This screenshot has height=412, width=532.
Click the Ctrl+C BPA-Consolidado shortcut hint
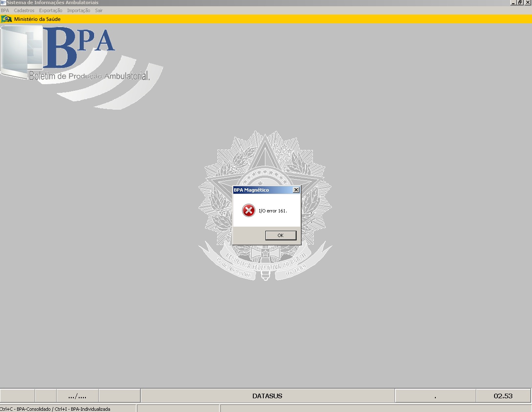coord(55,409)
